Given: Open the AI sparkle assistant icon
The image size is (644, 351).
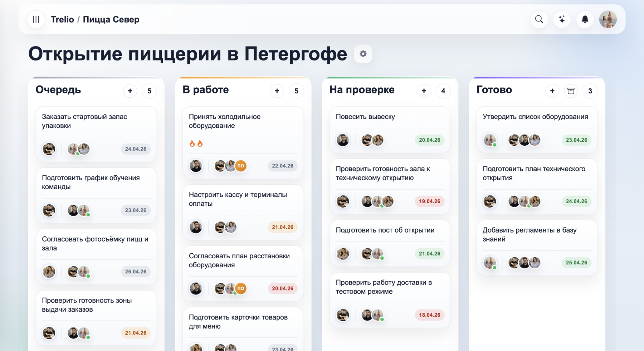Looking at the screenshot, I should [x=562, y=19].
